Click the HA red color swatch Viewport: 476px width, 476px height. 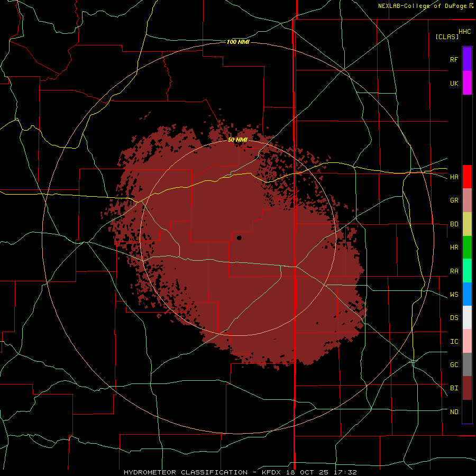(x=467, y=177)
